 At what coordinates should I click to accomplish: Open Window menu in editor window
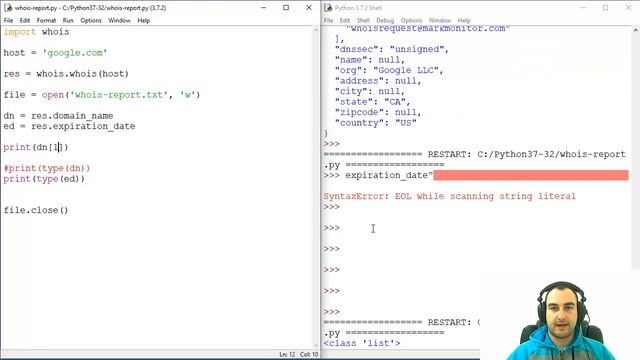coord(119,20)
